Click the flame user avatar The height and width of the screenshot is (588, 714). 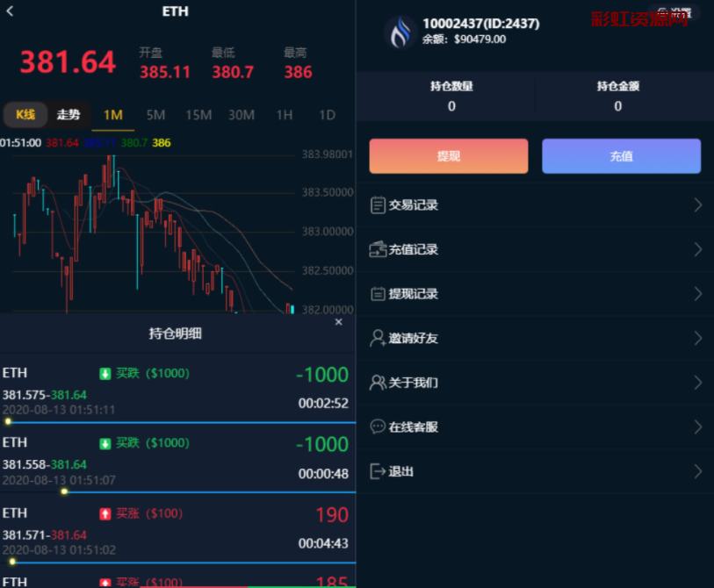click(400, 32)
